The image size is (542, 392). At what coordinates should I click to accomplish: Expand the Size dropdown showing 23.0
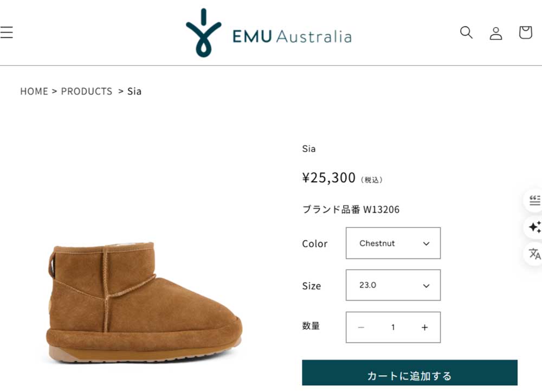393,285
